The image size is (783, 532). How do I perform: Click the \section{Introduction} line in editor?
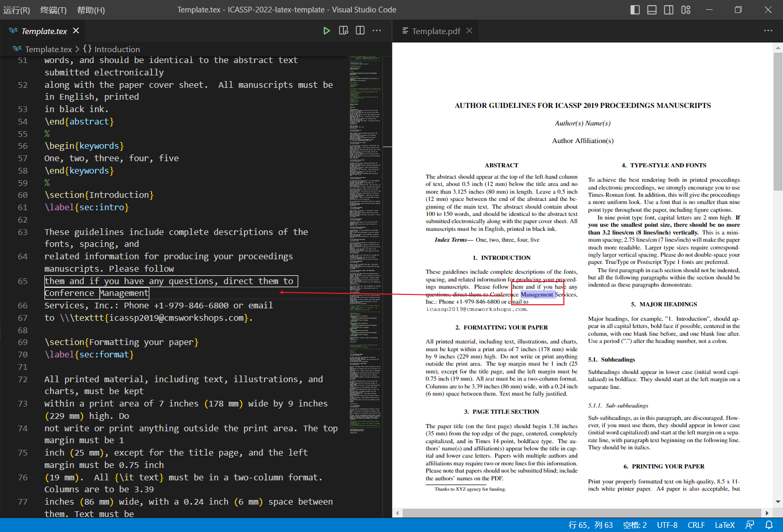pyautogui.click(x=99, y=195)
